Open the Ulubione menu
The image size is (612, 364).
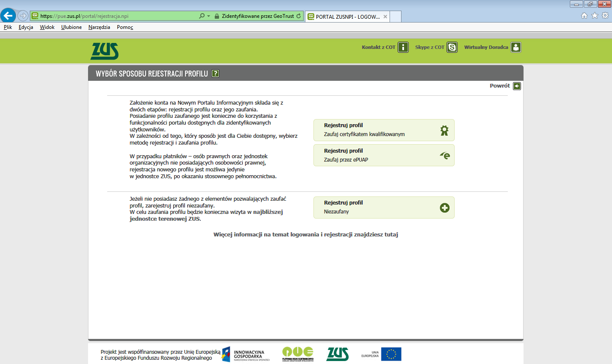tap(71, 27)
